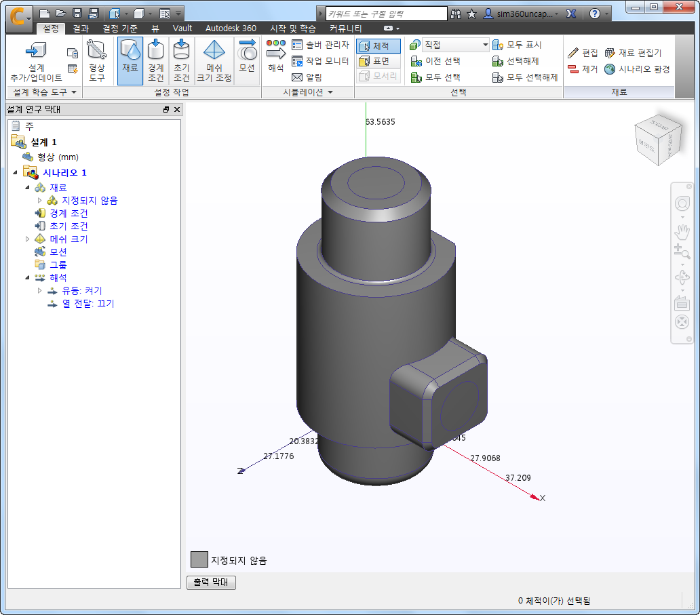Expand 설계 학습 도구 panel menu
This screenshot has height=615, width=700.
[x=45, y=92]
